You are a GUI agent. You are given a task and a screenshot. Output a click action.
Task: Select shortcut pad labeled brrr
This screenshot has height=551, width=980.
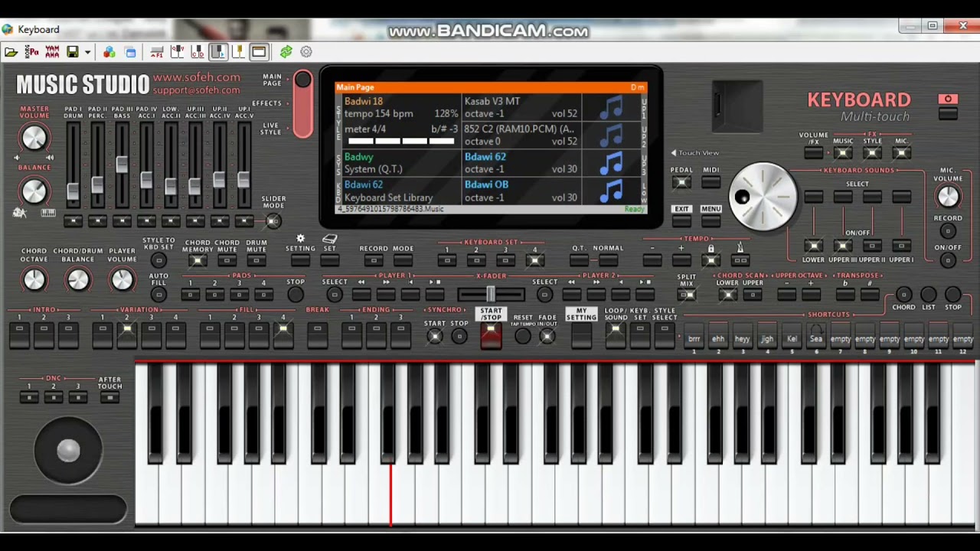(x=694, y=338)
